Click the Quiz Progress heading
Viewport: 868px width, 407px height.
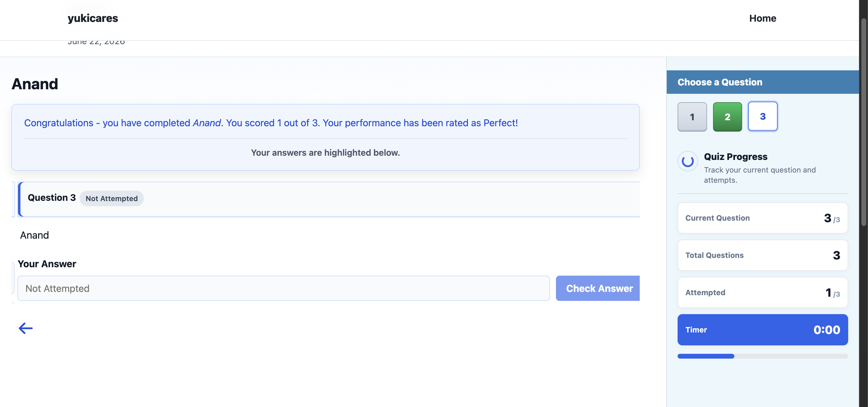[736, 157]
